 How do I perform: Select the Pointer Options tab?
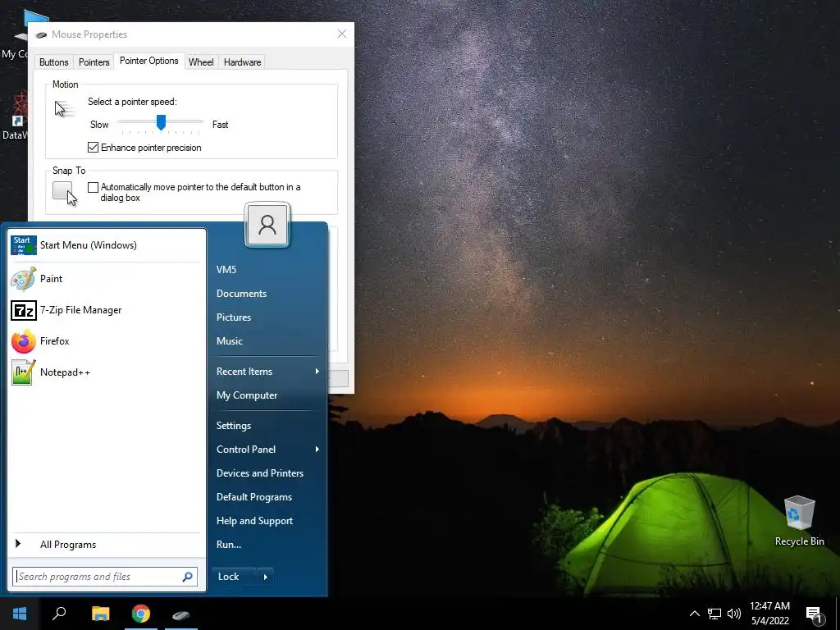[x=149, y=61]
